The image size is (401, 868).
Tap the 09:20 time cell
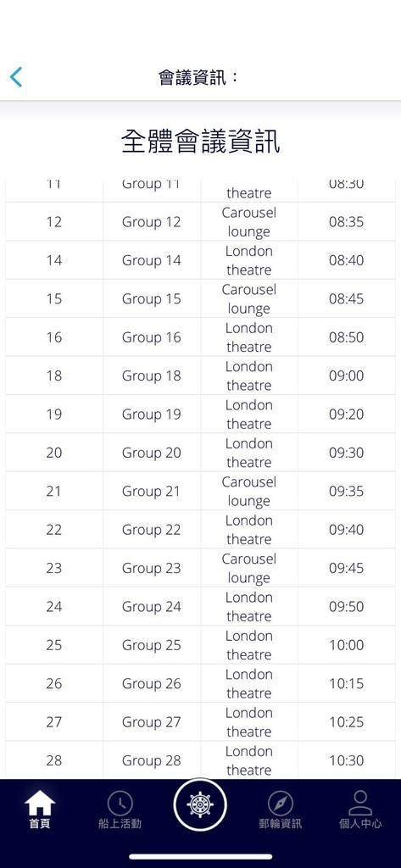346,414
